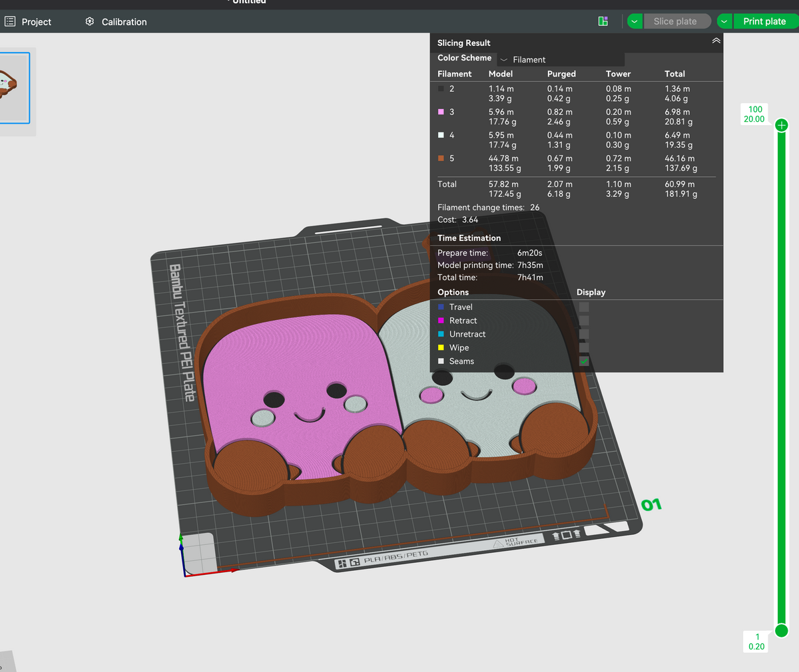Click the Print plate button
Screen dimensions: 799x672
(764, 21)
